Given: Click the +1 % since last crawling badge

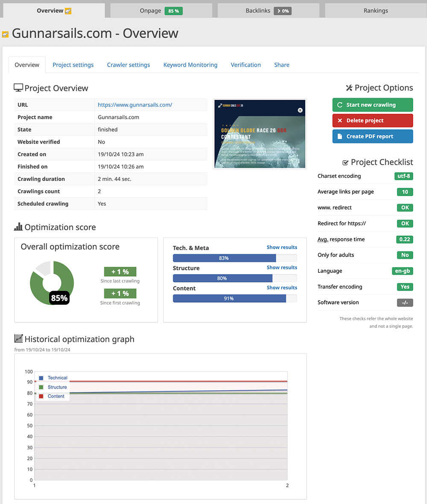Looking at the screenshot, I should pyautogui.click(x=120, y=271).
